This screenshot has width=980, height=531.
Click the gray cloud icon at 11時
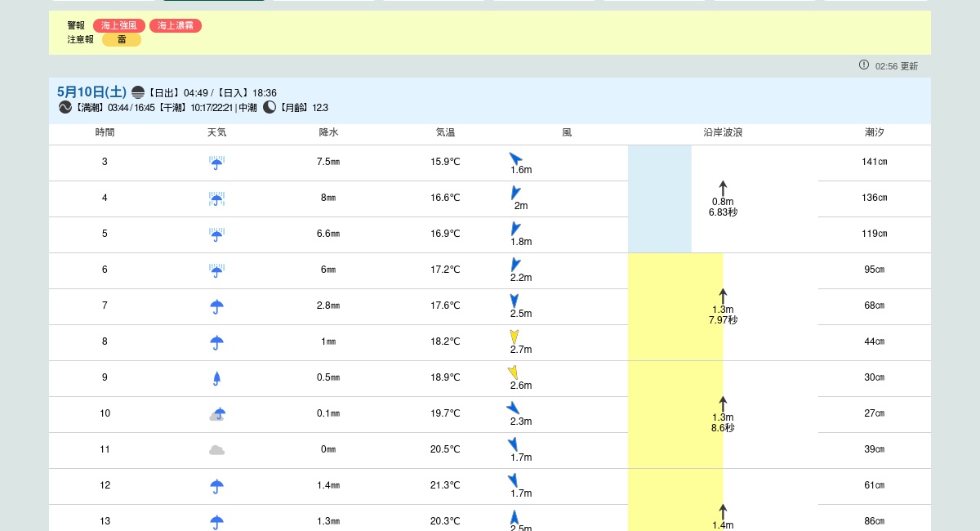(x=216, y=449)
